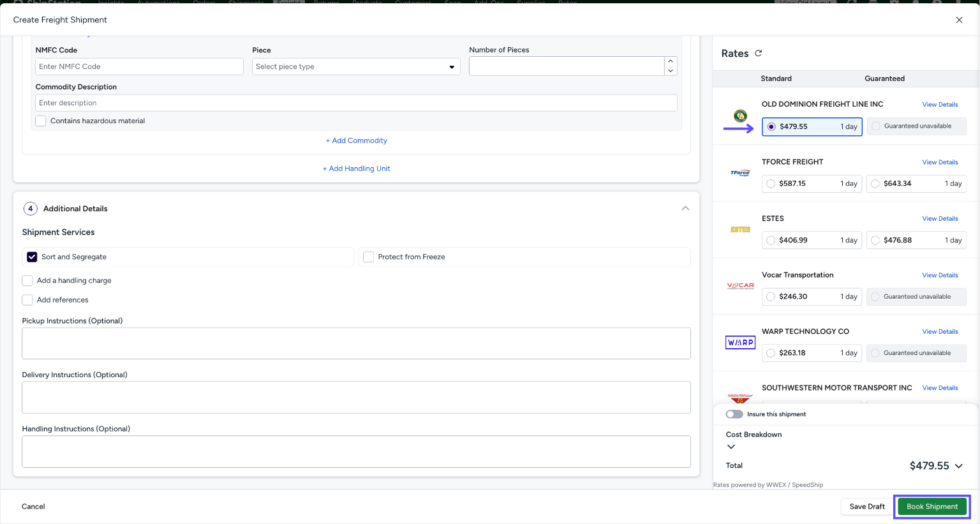Select TForce $587.15 standard rate

812,184
